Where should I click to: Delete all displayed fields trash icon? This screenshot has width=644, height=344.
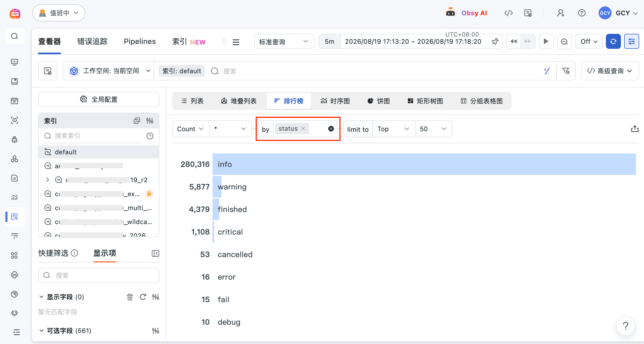click(130, 297)
